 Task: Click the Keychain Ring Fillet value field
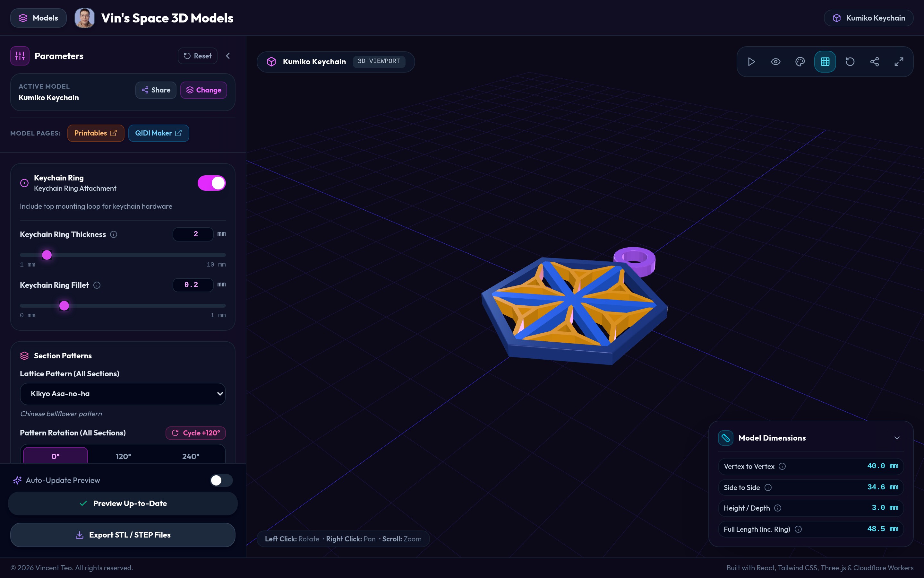coord(193,285)
